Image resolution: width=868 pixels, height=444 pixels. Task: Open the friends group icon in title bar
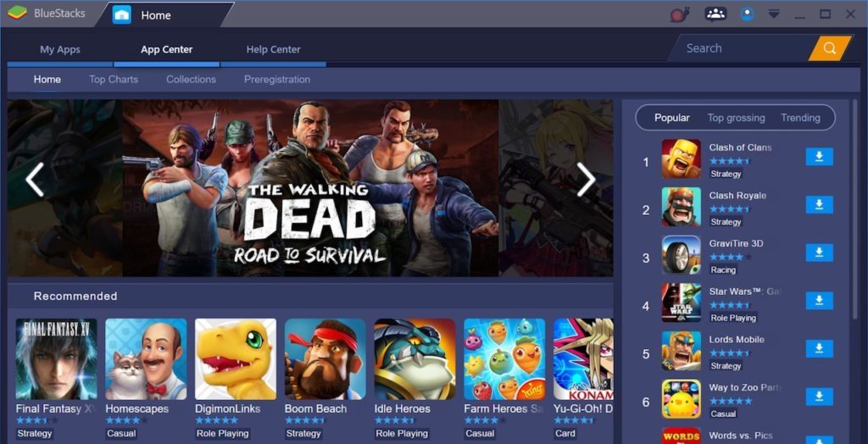pos(715,14)
